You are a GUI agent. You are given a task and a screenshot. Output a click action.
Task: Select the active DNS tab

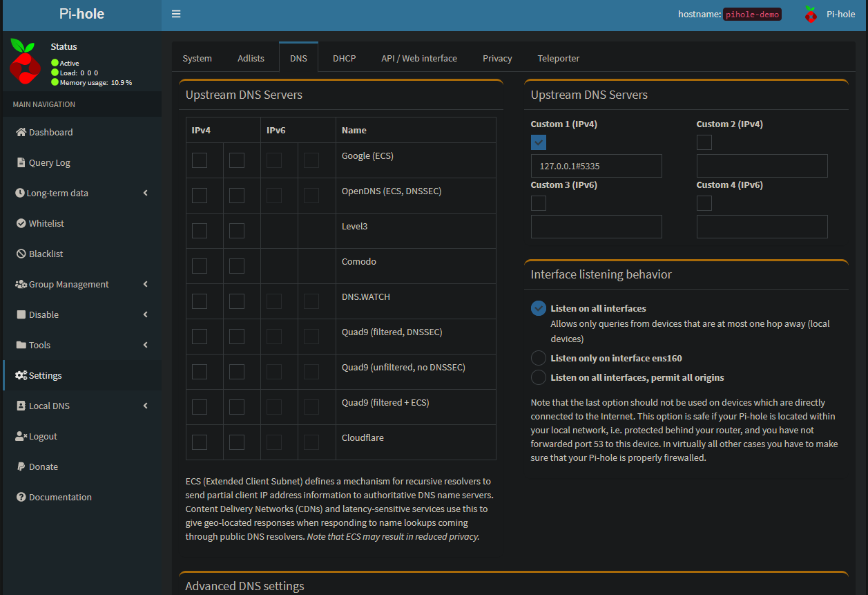(298, 58)
